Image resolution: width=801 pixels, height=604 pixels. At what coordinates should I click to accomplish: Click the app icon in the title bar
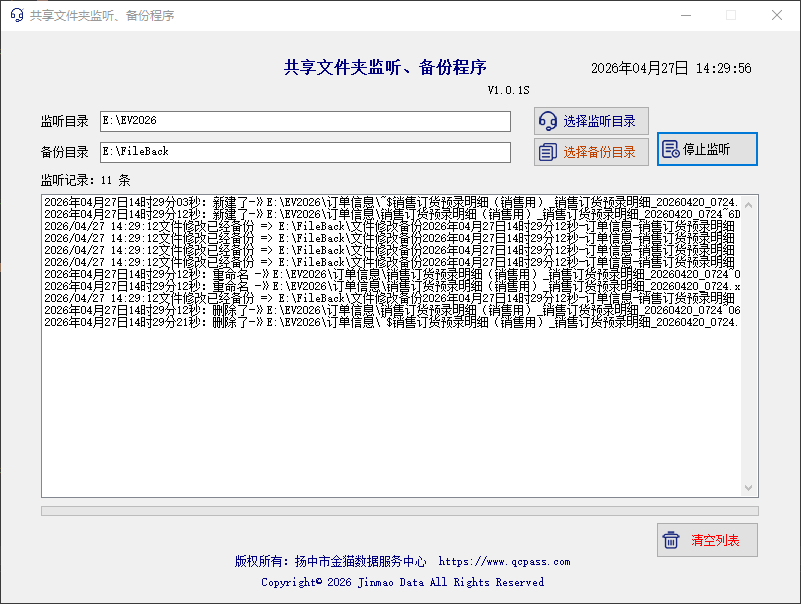16,15
